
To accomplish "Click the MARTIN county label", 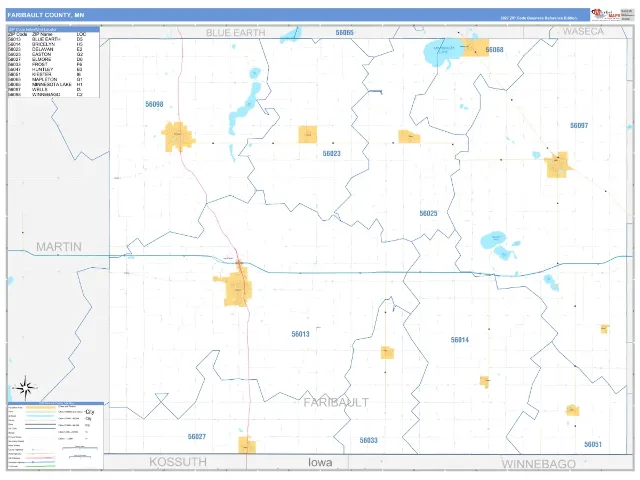I will pos(59,247).
